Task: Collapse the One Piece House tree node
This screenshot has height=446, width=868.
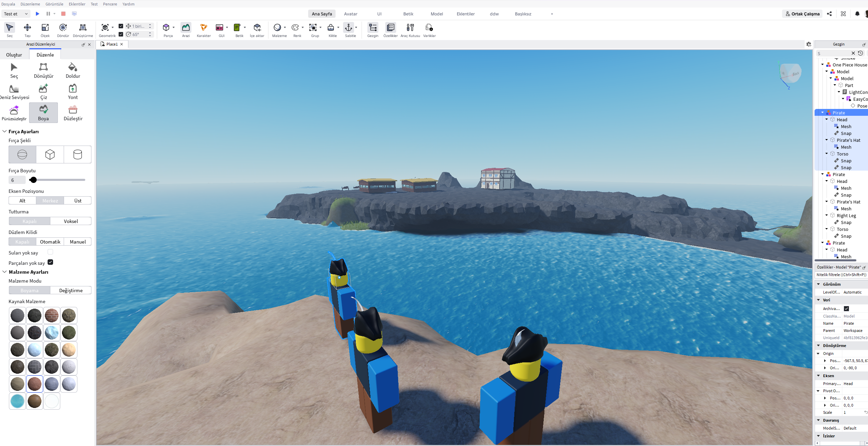Action: click(822, 65)
